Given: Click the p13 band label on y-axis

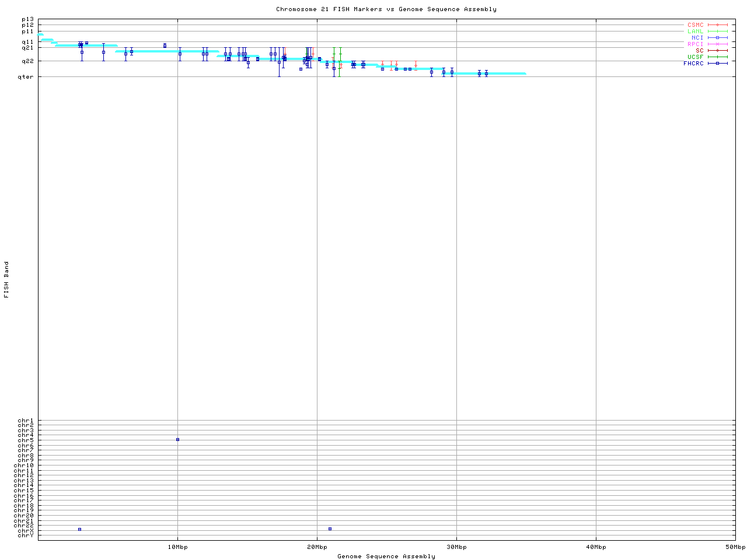Looking at the screenshot, I should pyautogui.click(x=27, y=19).
